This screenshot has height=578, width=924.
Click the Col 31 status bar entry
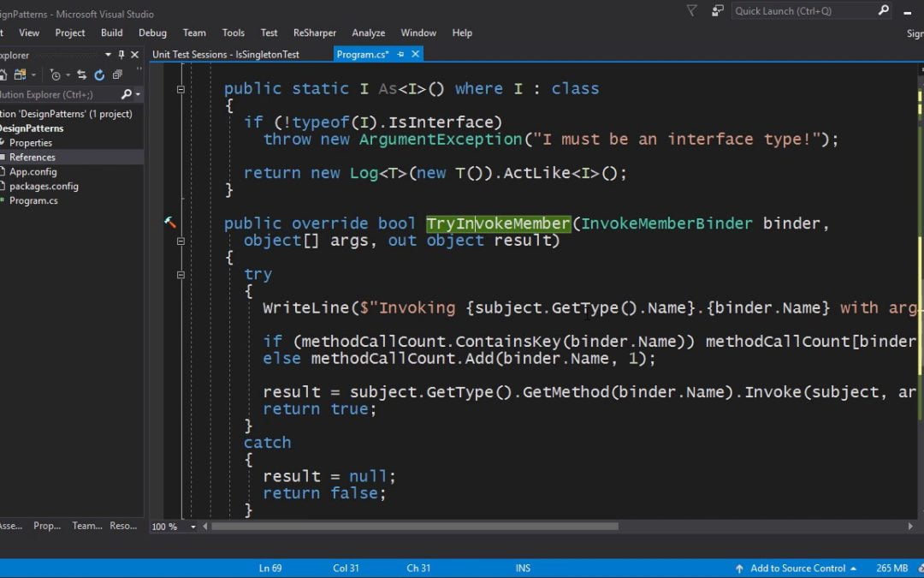[346, 568]
